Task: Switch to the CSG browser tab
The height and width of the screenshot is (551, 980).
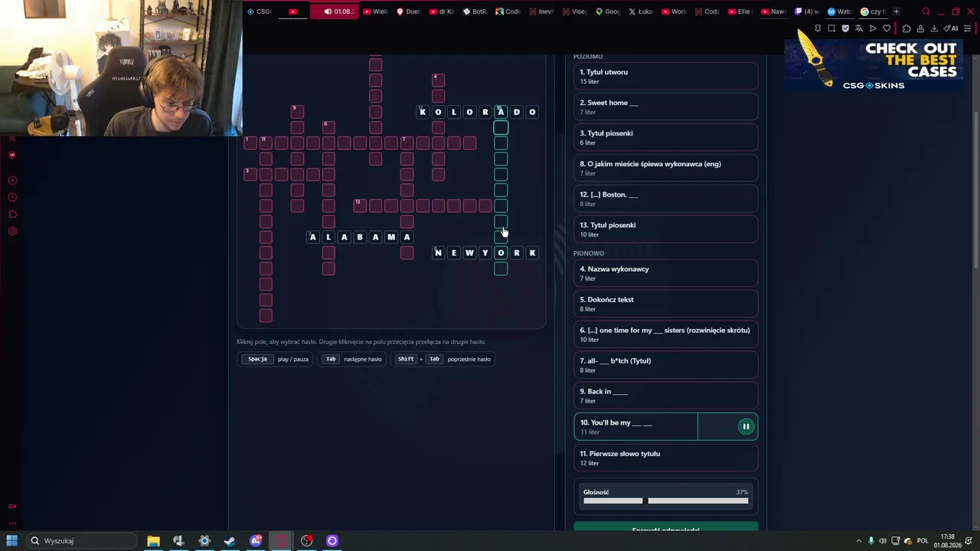Action: pos(260,11)
